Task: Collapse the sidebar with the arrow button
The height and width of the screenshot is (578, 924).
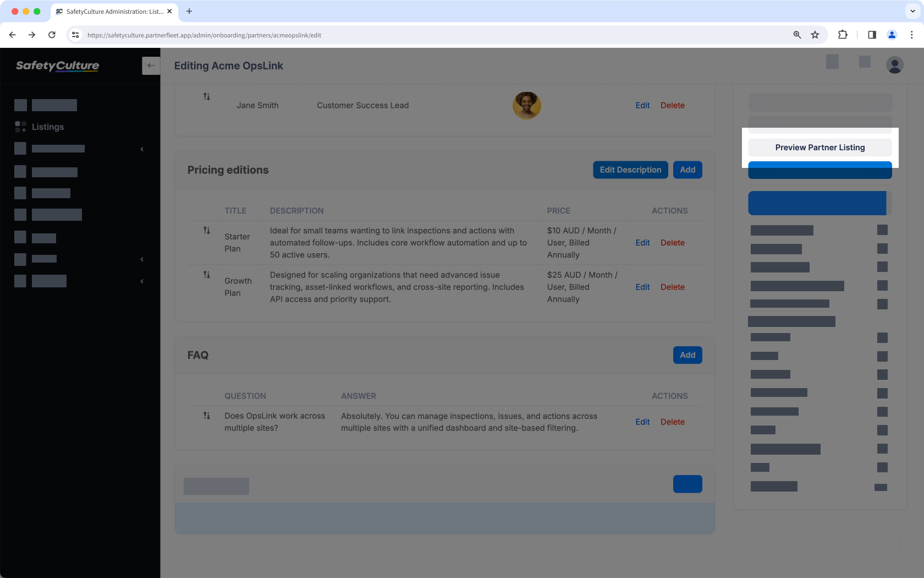Action: click(x=151, y=66)
